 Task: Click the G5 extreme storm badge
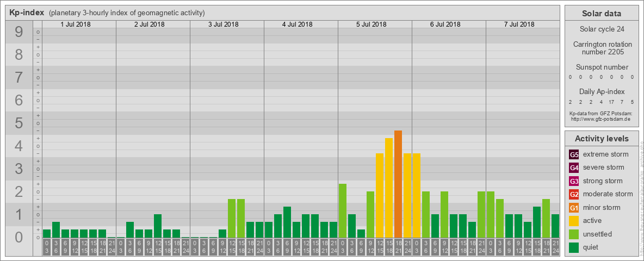tap(574, 155)
